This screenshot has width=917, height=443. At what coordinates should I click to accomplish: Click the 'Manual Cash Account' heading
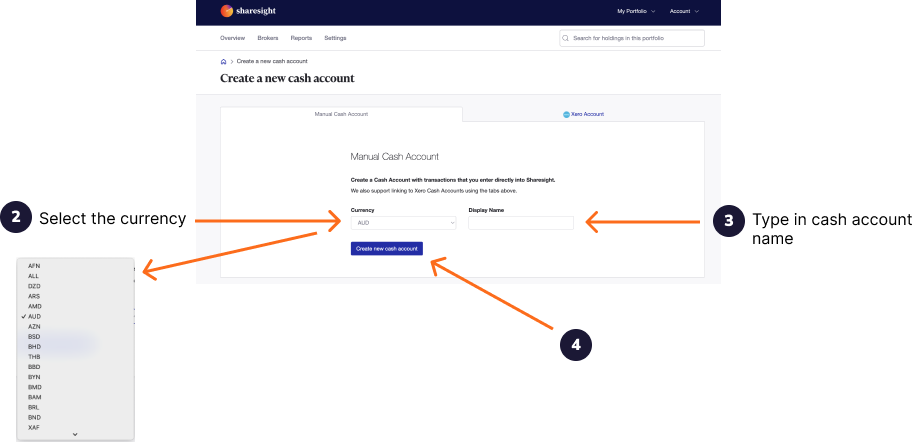click(395, 157)
